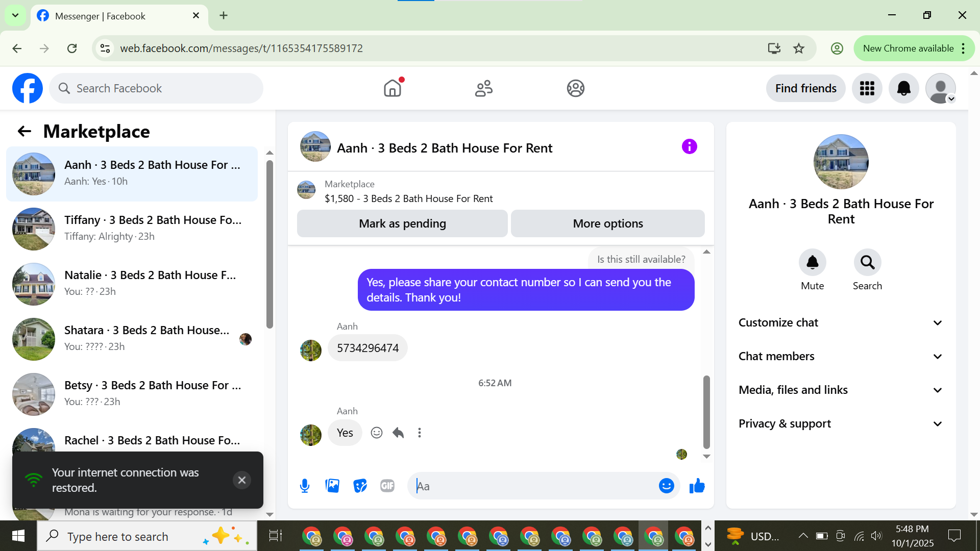Click the large listing thumbnail in side panel

pos(841,162)
